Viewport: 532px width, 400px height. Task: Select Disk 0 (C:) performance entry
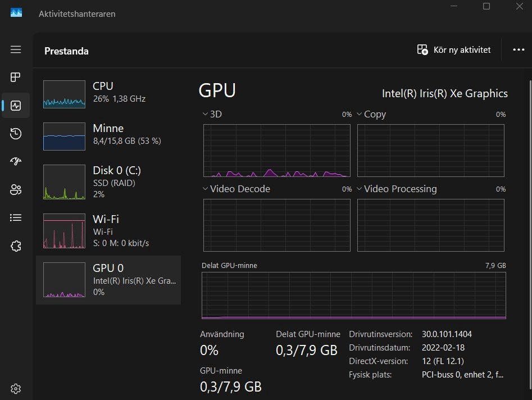(x=108, y=182)
